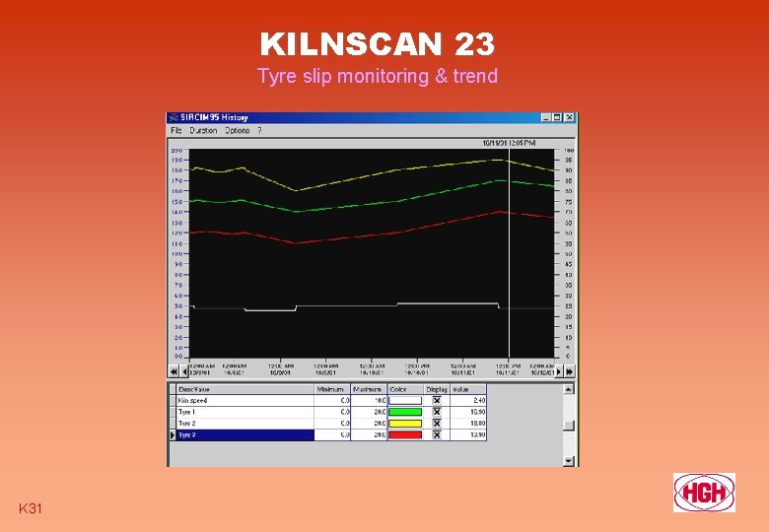
Task: Click the Display column header
Action: (x=437, y=389)
